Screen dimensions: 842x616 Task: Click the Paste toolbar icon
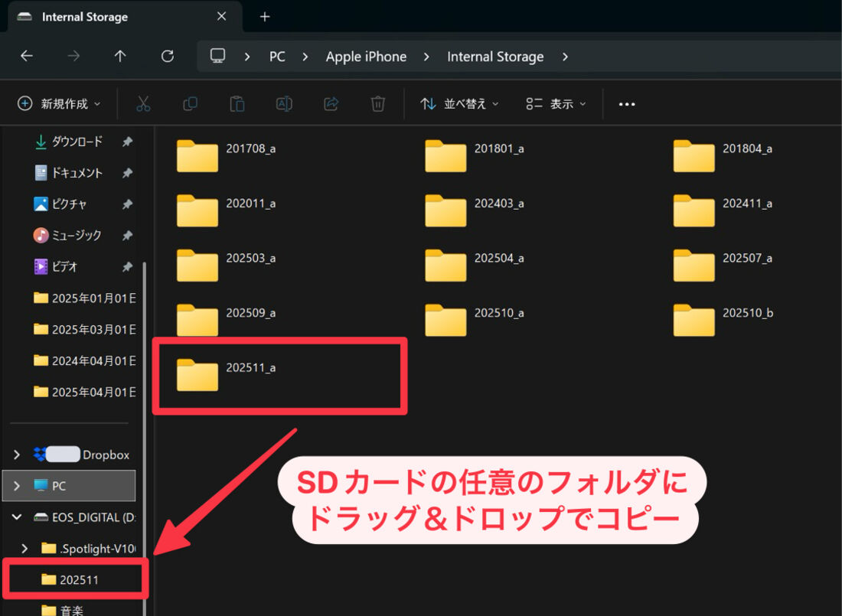237,103
